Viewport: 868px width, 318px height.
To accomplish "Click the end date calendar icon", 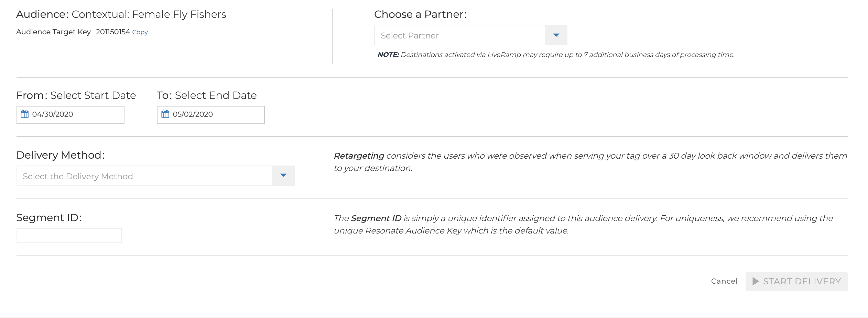I will [165, 114].
